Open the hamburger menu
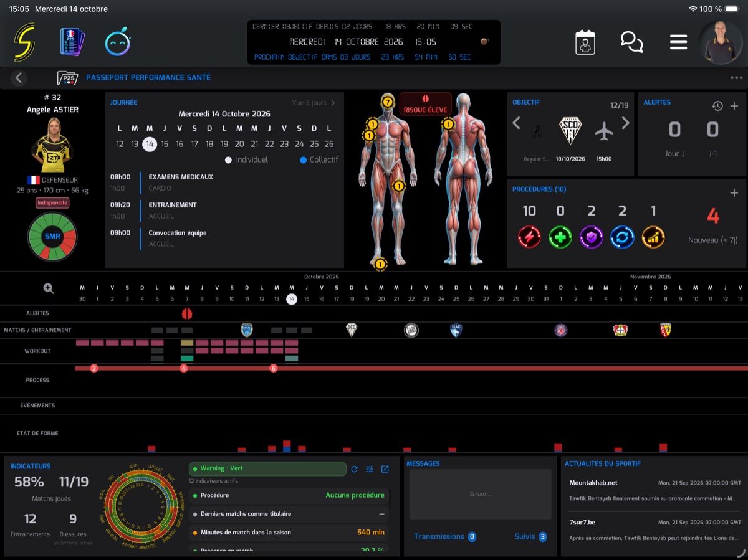 678,42
